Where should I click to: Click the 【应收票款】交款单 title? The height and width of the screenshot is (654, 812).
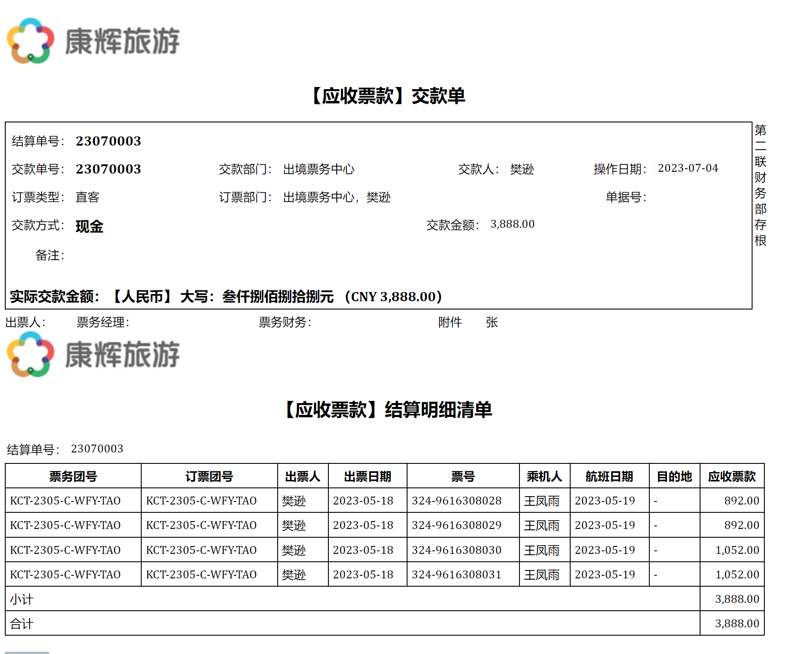[x=387, y=96]
